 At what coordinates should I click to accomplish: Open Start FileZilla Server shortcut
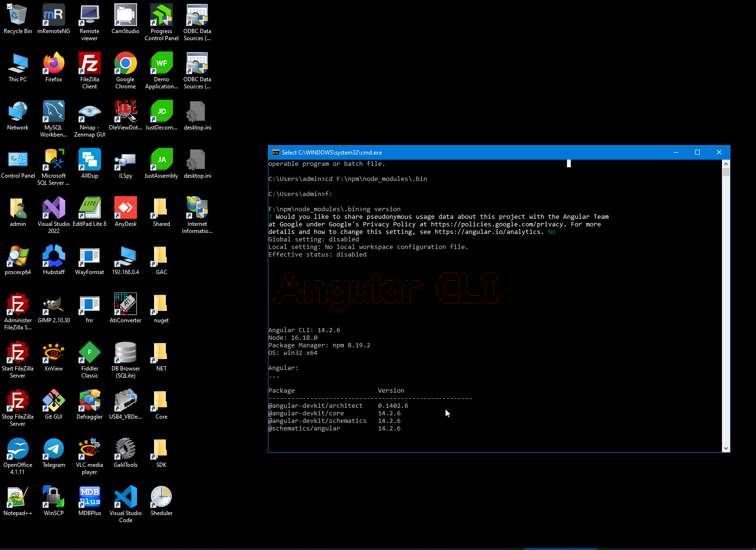click(x=17, y=360)
